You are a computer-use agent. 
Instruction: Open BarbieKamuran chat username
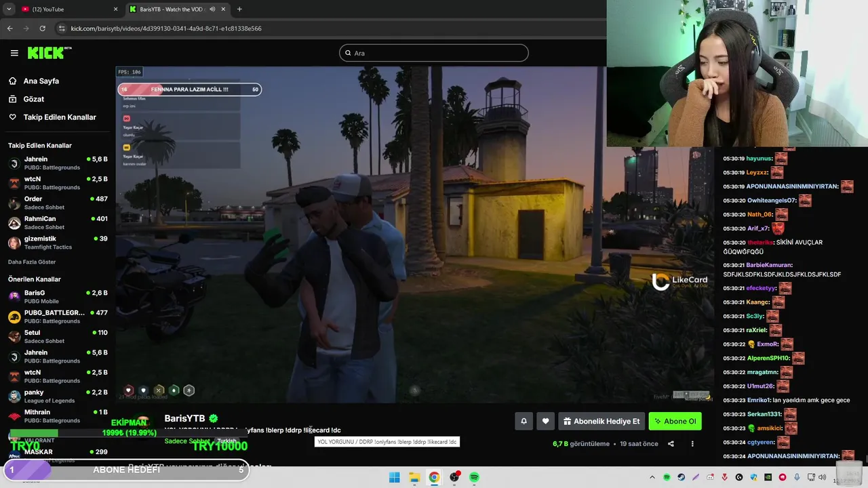[x=769, y=265]
